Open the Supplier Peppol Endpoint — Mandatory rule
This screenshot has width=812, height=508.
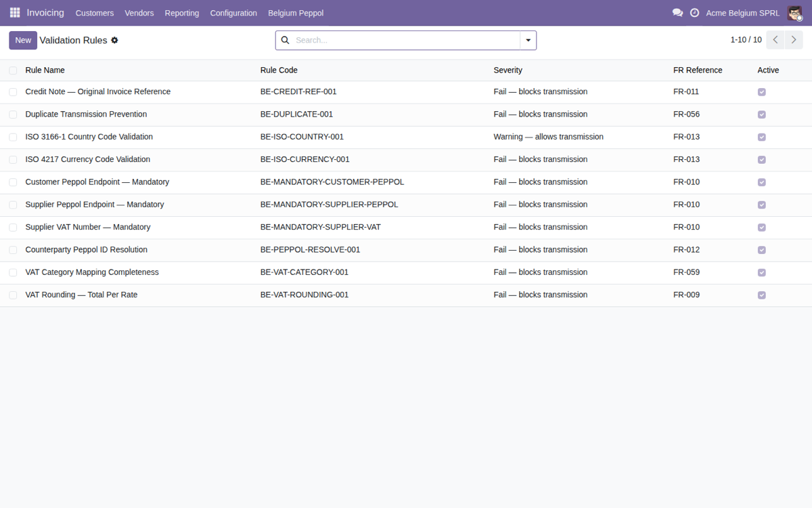(x=95, y=205)
